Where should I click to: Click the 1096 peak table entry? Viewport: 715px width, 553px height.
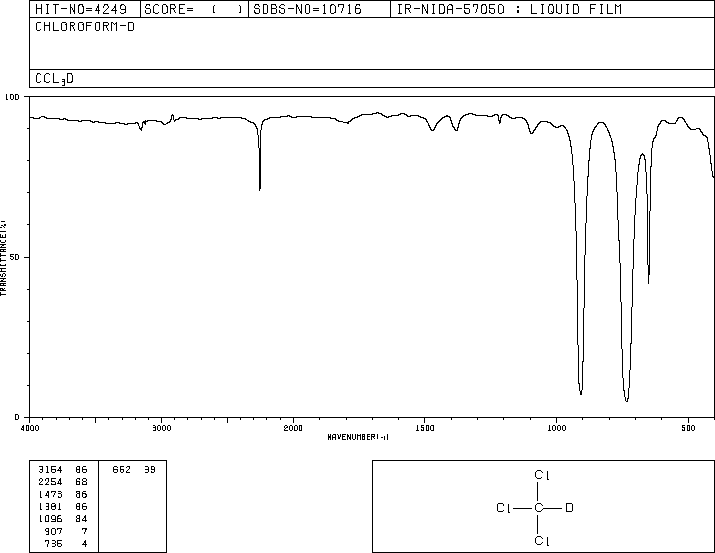click(63, 519)
